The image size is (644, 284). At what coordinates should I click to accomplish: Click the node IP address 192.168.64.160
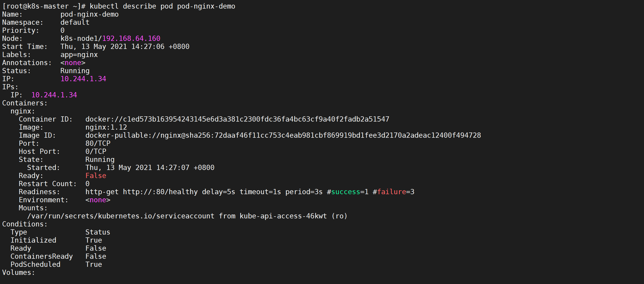click(x=131, y=39)
